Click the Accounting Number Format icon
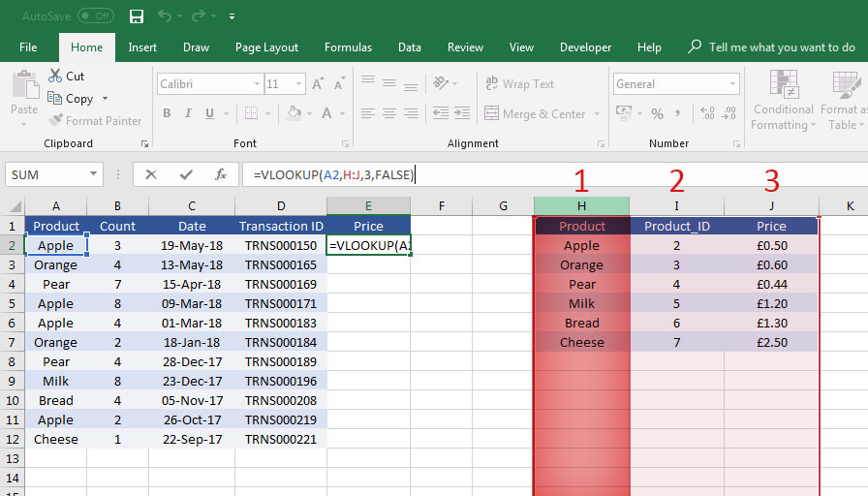868x496 pixels. 624,113
